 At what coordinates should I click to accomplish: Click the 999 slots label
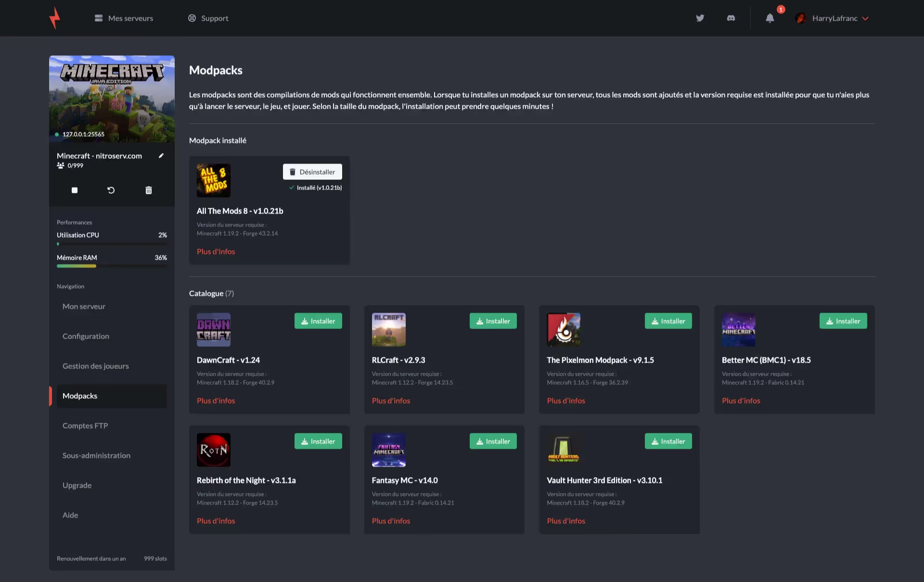[x=155, y=558]
